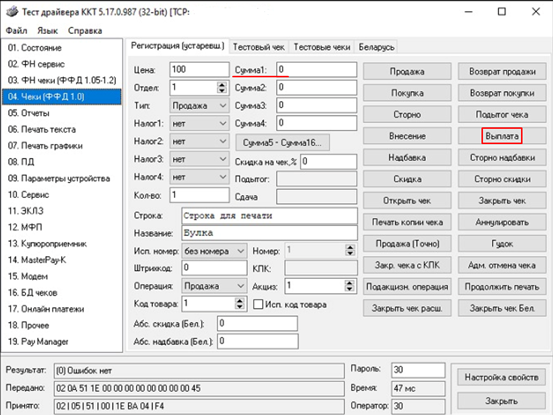Expand the Налог4 dropdown
This screenshot has height=415, width=553.
point(199,177)
